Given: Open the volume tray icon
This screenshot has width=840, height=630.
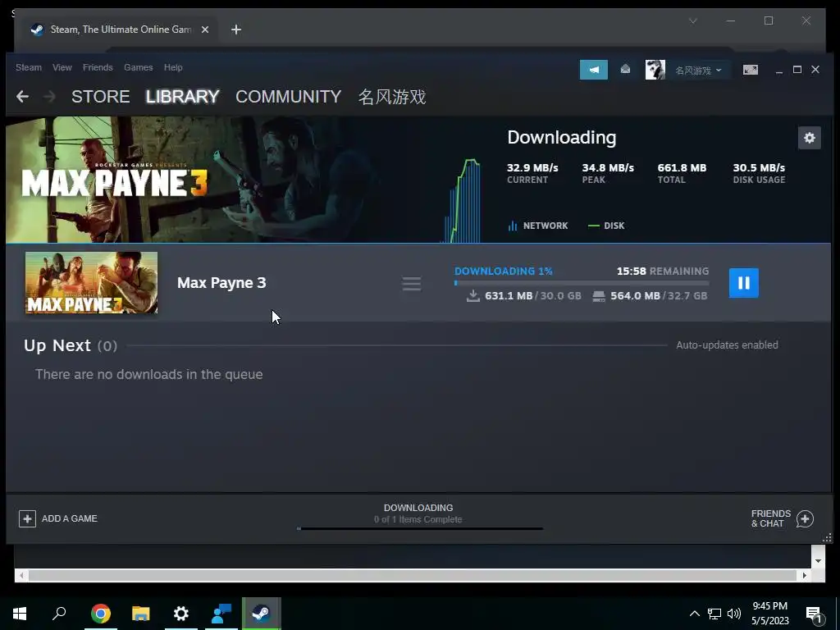Looking at the screenshot, I should click(x=734, y=614).
